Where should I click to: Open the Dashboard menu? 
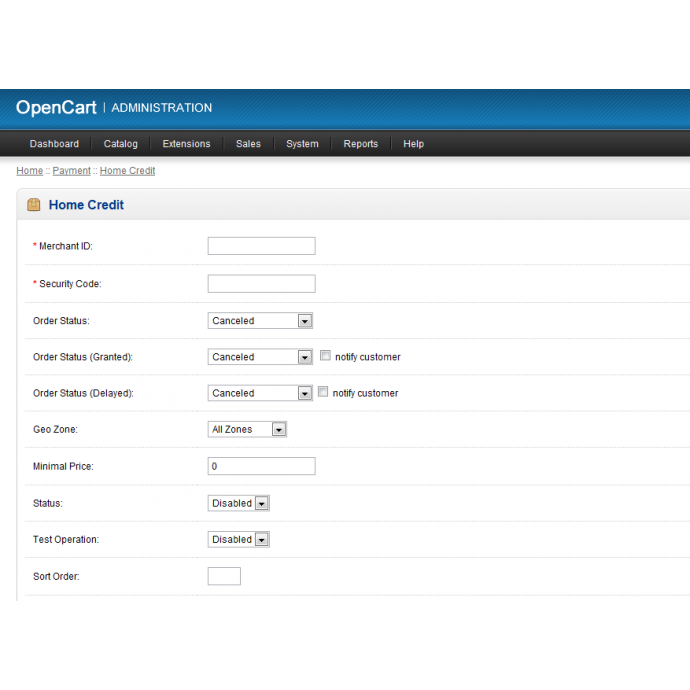[x=54, y=144]
